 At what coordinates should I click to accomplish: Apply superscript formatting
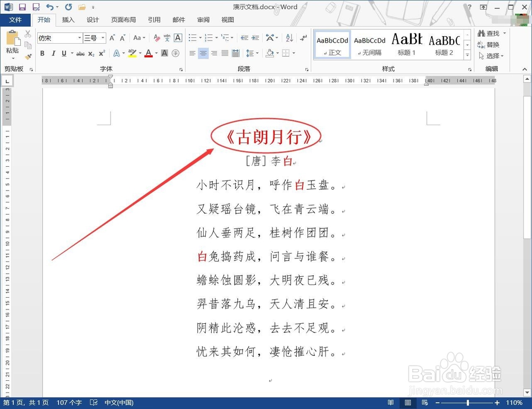[102, 53]
